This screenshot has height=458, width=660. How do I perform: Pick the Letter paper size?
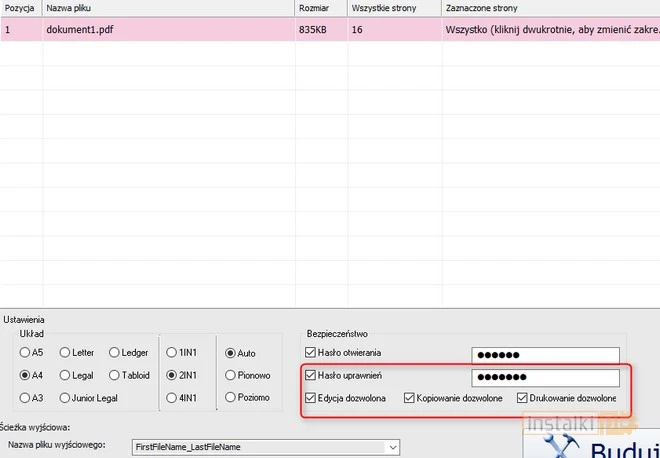click(x=65, y=352)
